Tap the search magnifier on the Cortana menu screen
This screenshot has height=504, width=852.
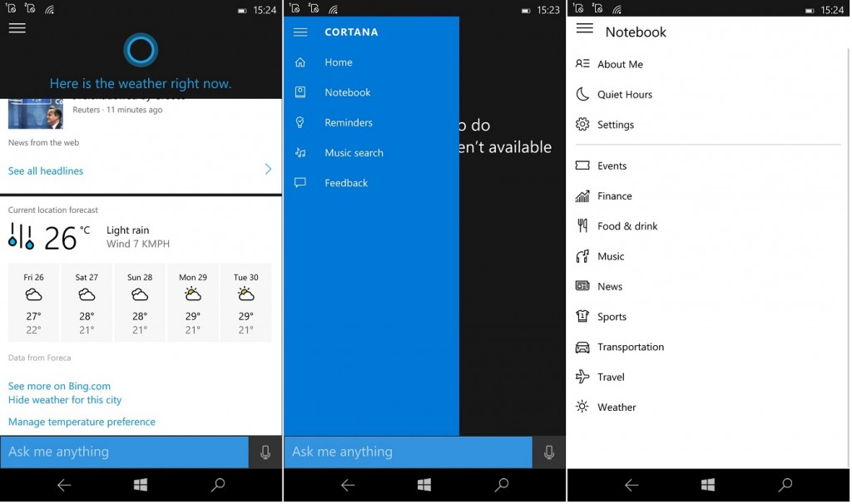502,484
